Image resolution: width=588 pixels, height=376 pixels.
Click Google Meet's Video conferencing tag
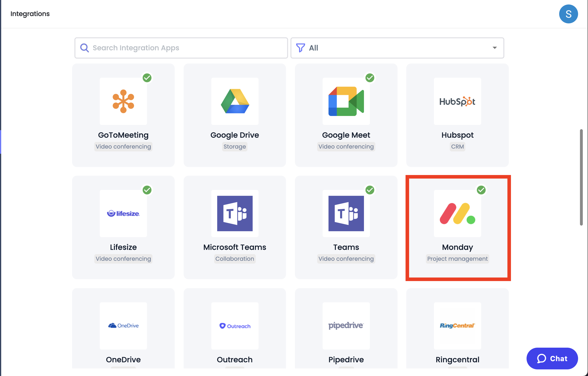[x=346, y=146]
